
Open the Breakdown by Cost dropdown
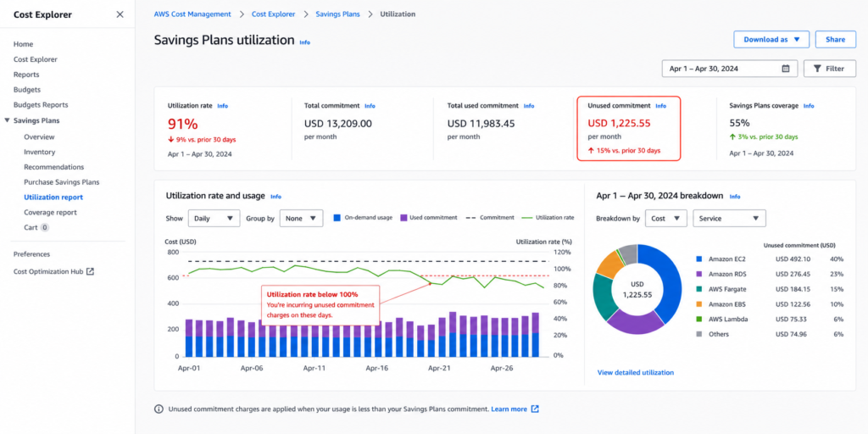point(666,218)
